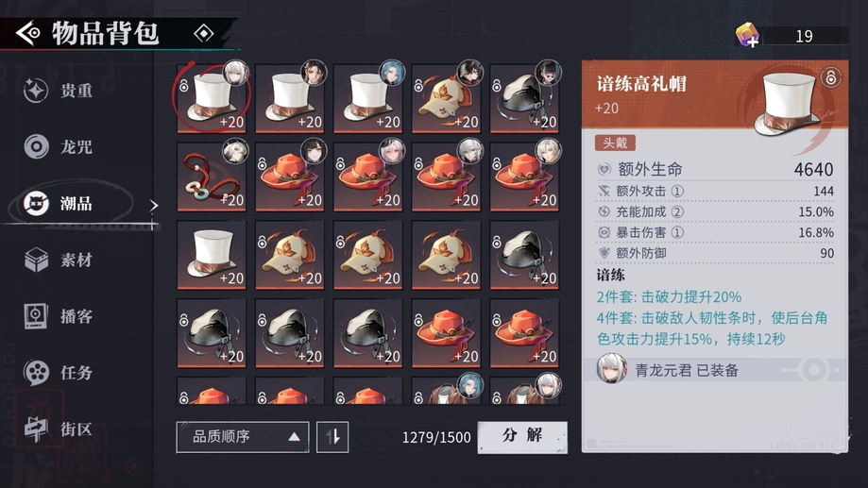
Task: Click the 分解 button
Action: click(x=522, y=437)
